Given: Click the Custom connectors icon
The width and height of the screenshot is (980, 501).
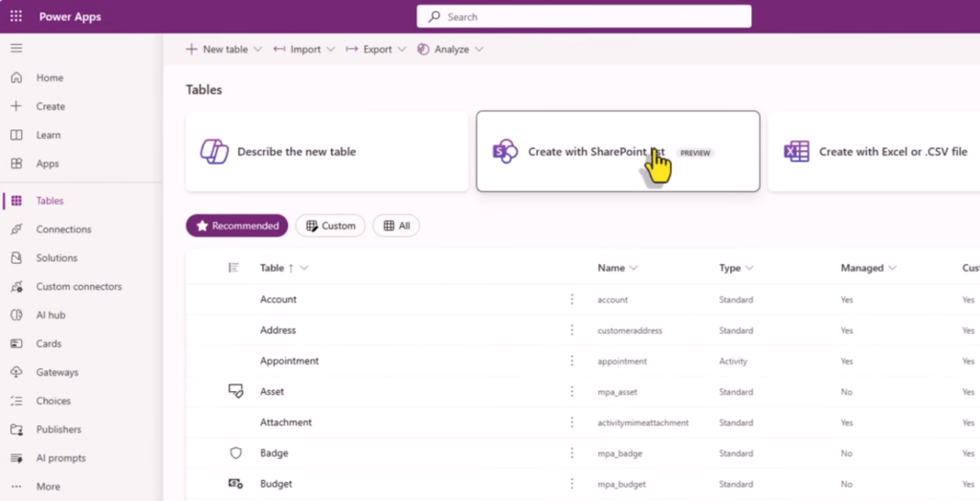Looking at the screenshot, I should coord(16,287).
